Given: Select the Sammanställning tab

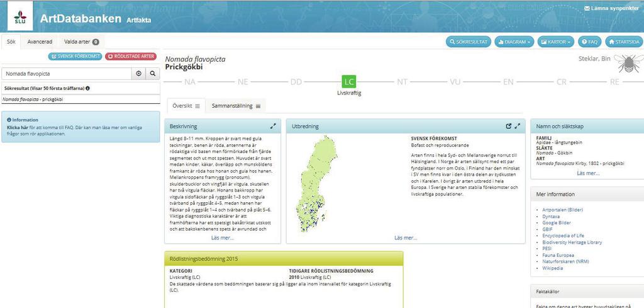Looking at the screenshot, I should [x=236, y=106].
